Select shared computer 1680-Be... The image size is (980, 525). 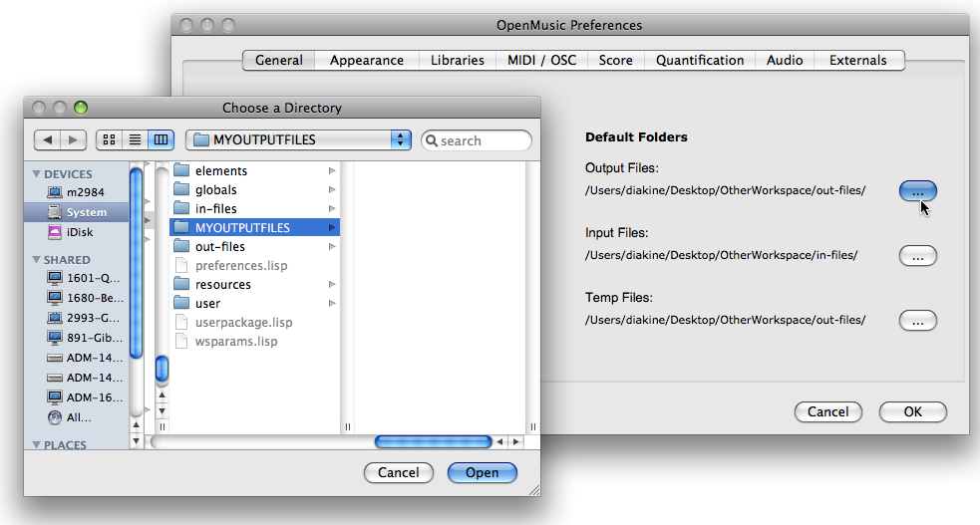(x=85, y=298)
